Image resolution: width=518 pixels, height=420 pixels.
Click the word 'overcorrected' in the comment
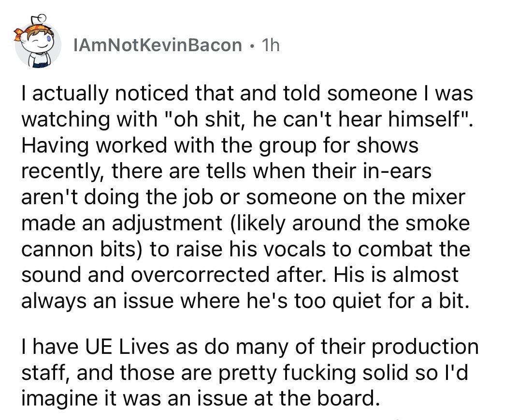200,275
